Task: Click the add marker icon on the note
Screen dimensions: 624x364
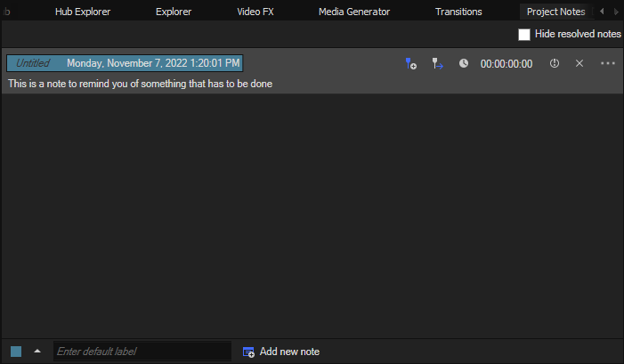Action: [410, 64]
